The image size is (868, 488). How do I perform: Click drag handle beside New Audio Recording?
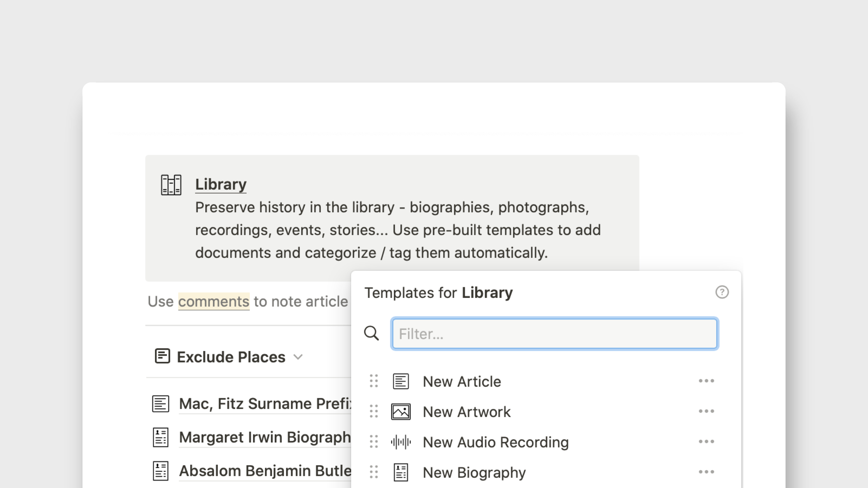pos(374,442)
